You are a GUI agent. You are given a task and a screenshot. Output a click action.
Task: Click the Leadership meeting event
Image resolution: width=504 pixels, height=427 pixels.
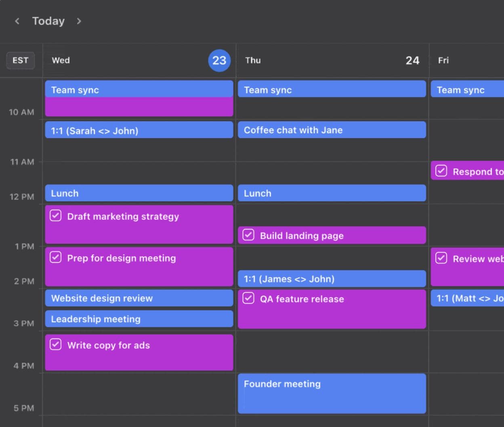tap(139, 319)
